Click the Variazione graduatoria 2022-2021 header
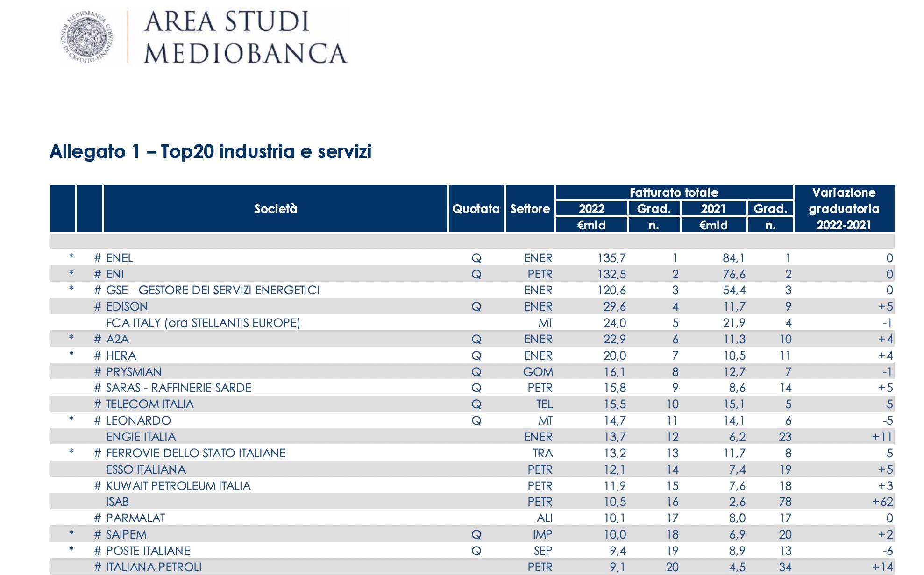924x575 pixels. (844, 209)
